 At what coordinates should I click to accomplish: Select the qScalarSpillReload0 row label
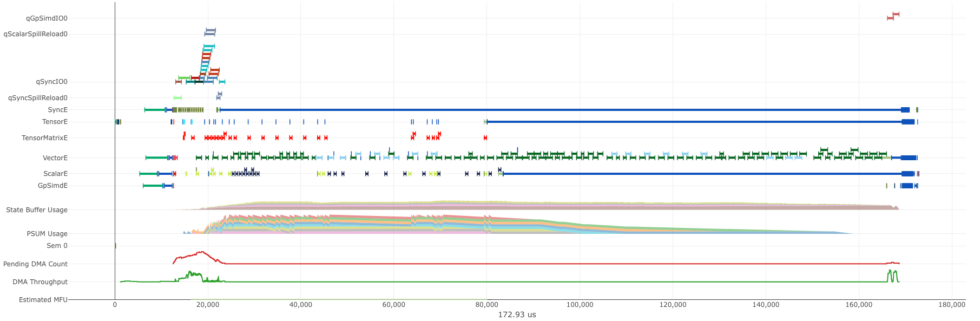point(36,34)
